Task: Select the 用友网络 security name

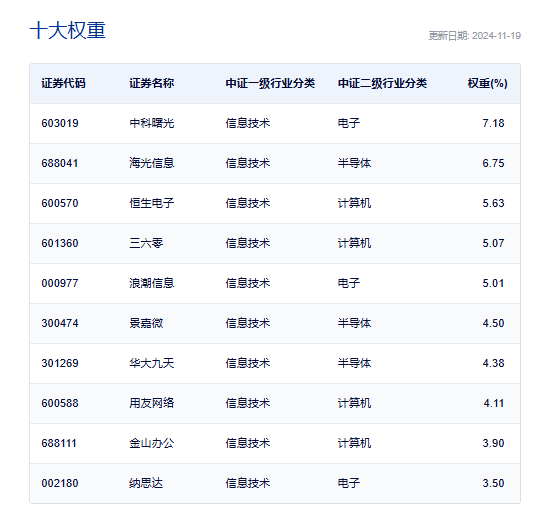Action: pyautogui.click(x=151, y=403)
